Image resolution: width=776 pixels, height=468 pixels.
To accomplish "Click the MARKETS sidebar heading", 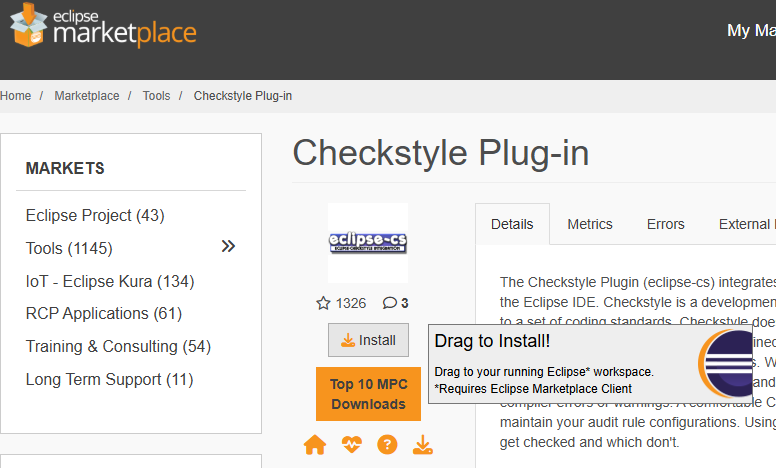I will tap(65, 168).
